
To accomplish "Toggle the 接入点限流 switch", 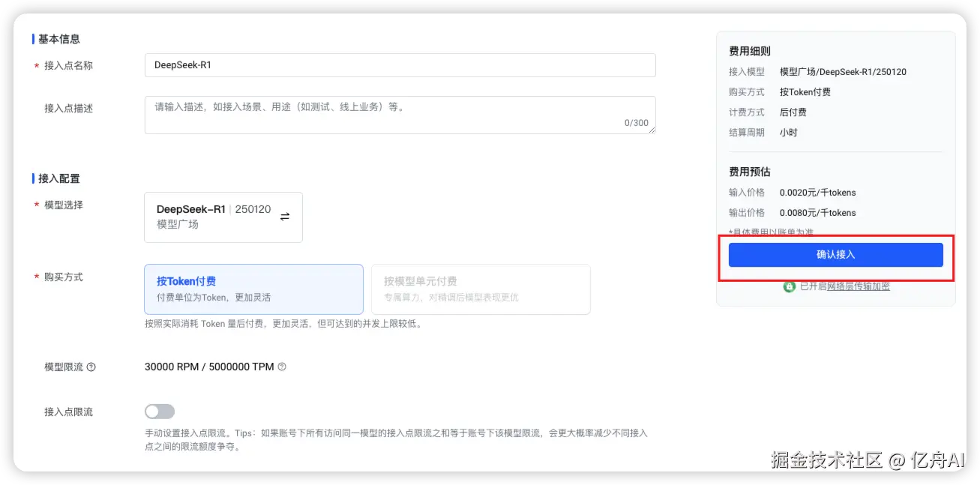I will pyautogui.click(x=160, y=412).
